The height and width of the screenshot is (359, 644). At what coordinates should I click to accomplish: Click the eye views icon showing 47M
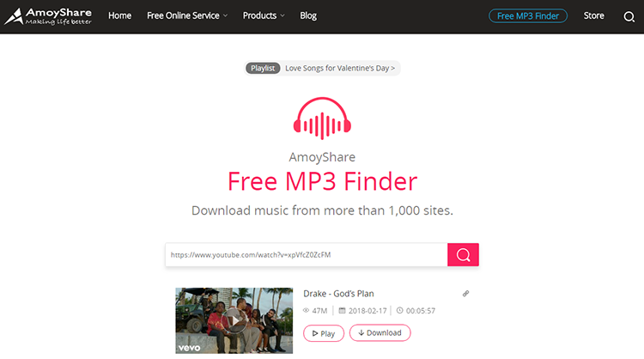click(306, 311)
